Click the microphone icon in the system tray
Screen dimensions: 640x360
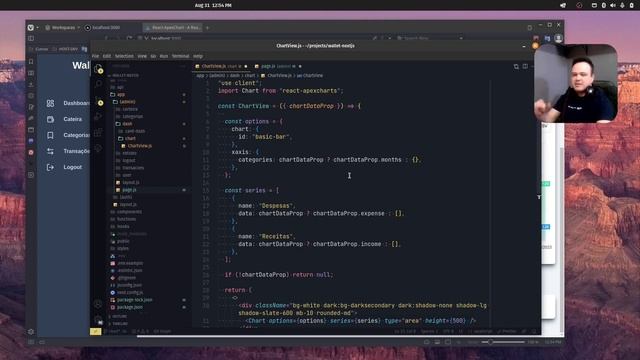(622, 5)
